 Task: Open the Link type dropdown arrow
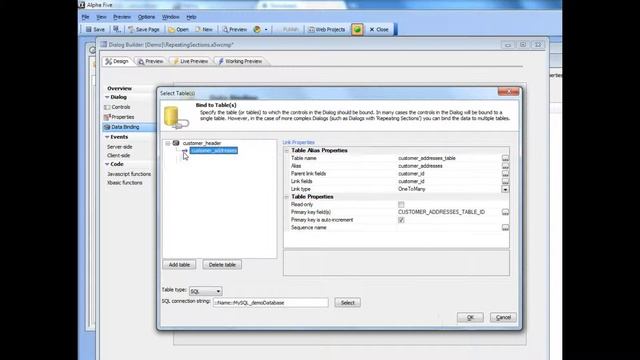505,189
